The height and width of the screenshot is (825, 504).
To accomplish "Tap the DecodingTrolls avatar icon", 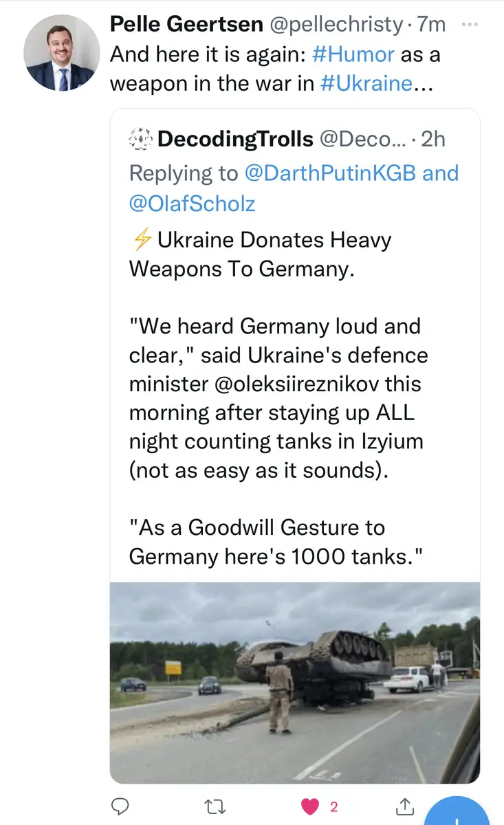I will point(141,140).
